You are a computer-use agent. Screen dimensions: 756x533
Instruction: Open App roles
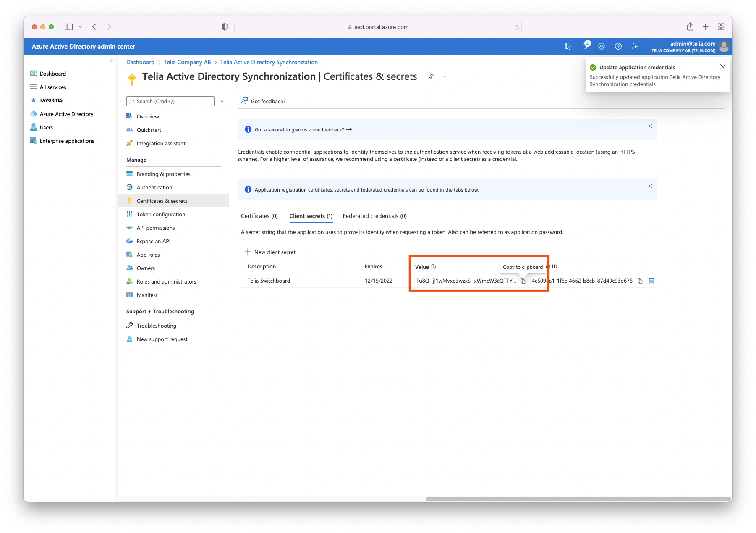[148, 255]
